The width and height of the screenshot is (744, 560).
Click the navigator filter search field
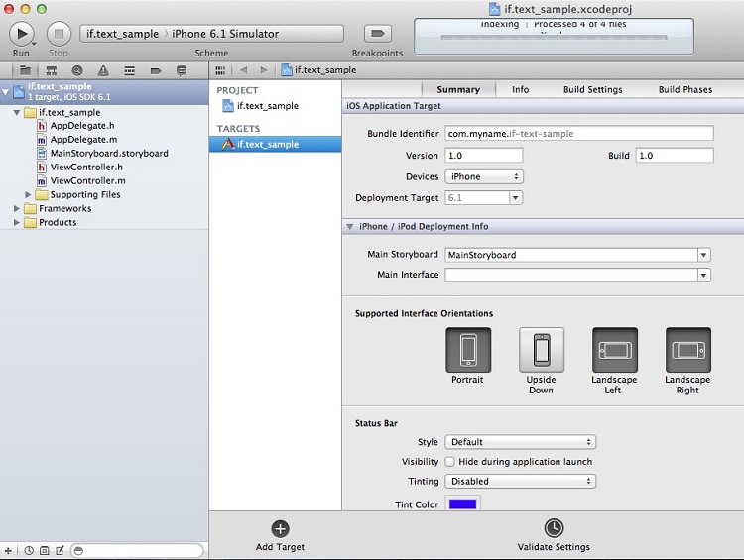pos(137,550)
